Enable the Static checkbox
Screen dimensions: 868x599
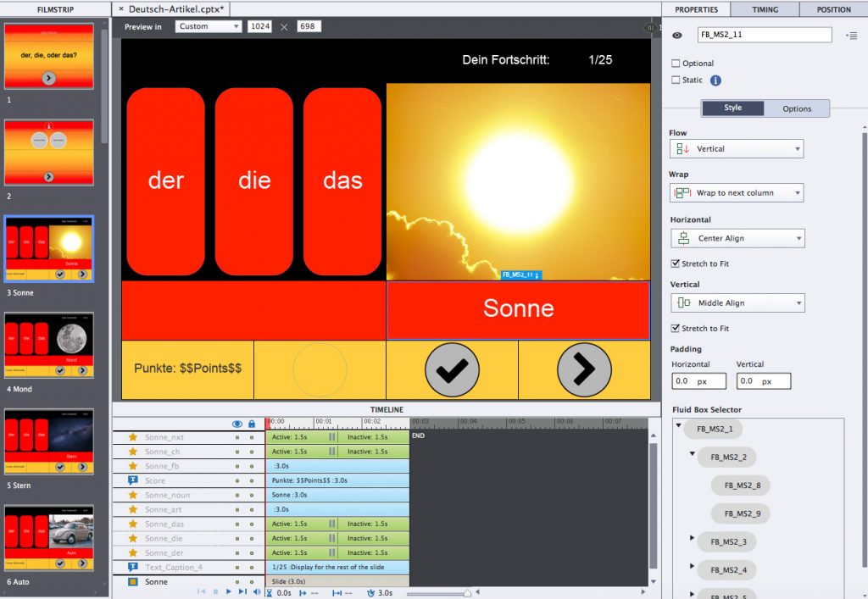(676, 80)
